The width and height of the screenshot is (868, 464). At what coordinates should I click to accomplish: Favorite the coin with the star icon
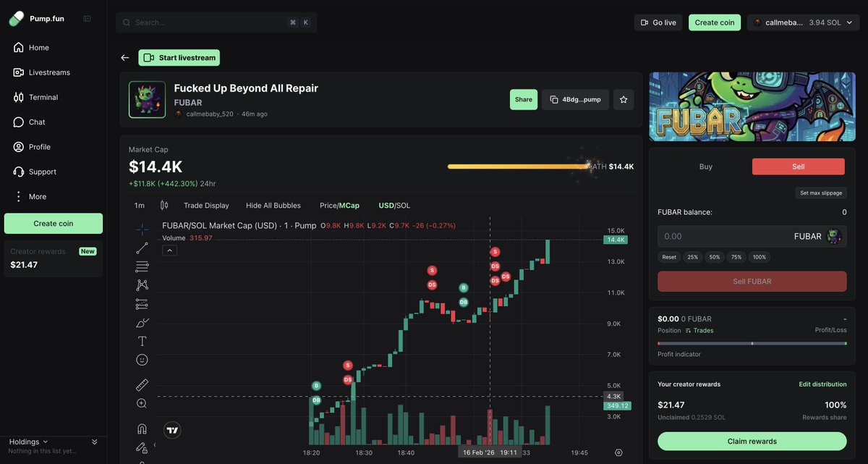click(x=624, y=100)
